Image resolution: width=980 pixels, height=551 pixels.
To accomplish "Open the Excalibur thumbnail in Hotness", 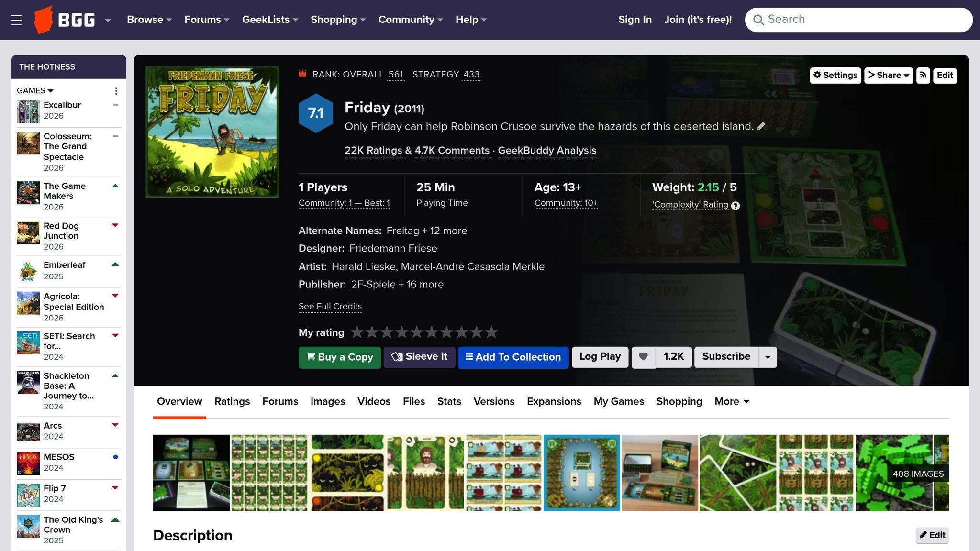I will pos(28,111).
